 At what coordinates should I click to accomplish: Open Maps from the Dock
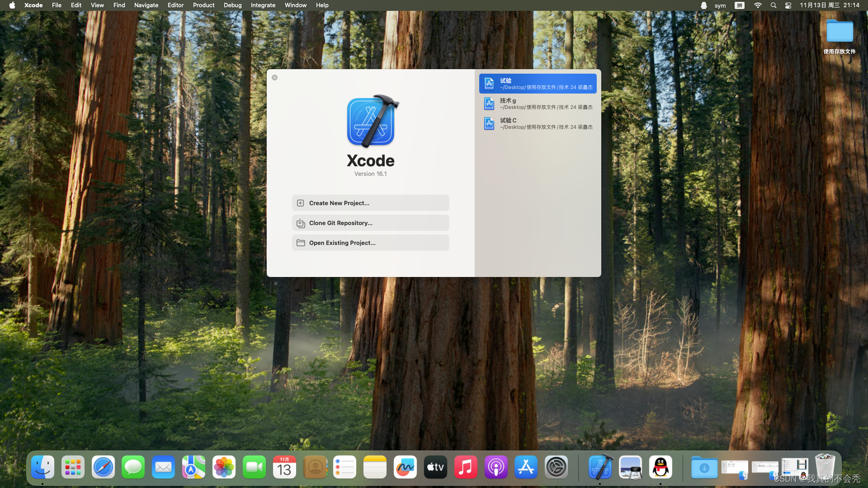pyautogui.click(x=193, y=467)
